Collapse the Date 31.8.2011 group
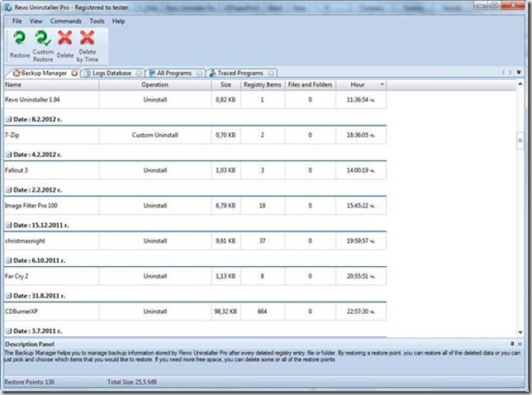 8,295
